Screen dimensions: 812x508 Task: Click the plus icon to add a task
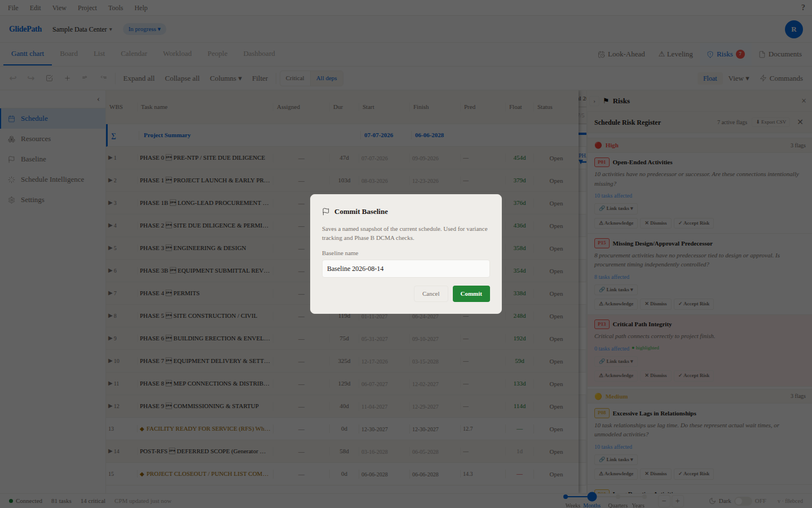pyautogui.click(x=67, y=78)
